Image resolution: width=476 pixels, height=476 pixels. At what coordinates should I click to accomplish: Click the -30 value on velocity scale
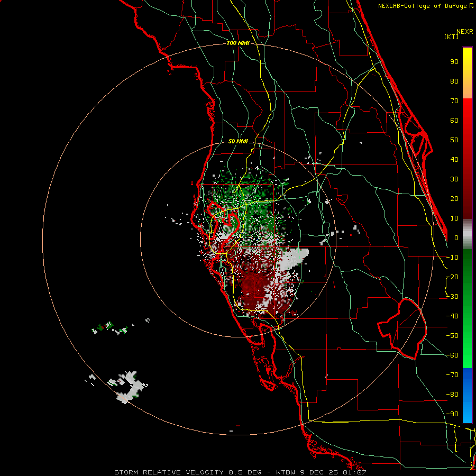pos(452,297)
